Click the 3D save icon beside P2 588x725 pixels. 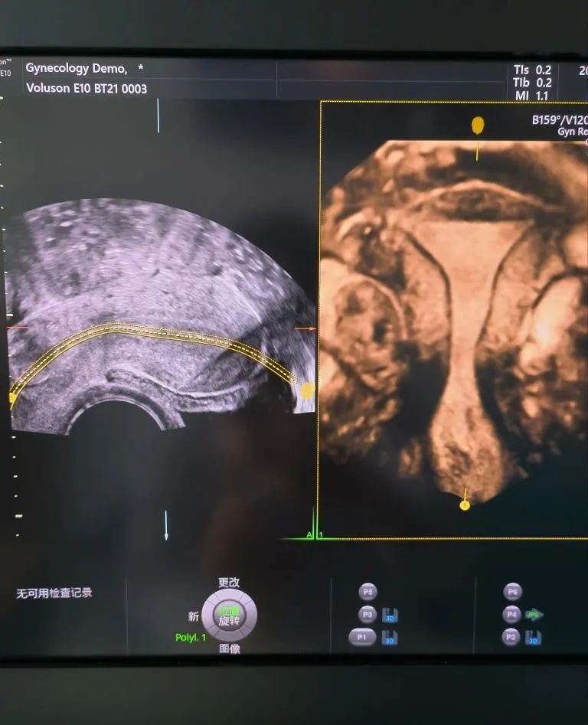click(533, 637)
